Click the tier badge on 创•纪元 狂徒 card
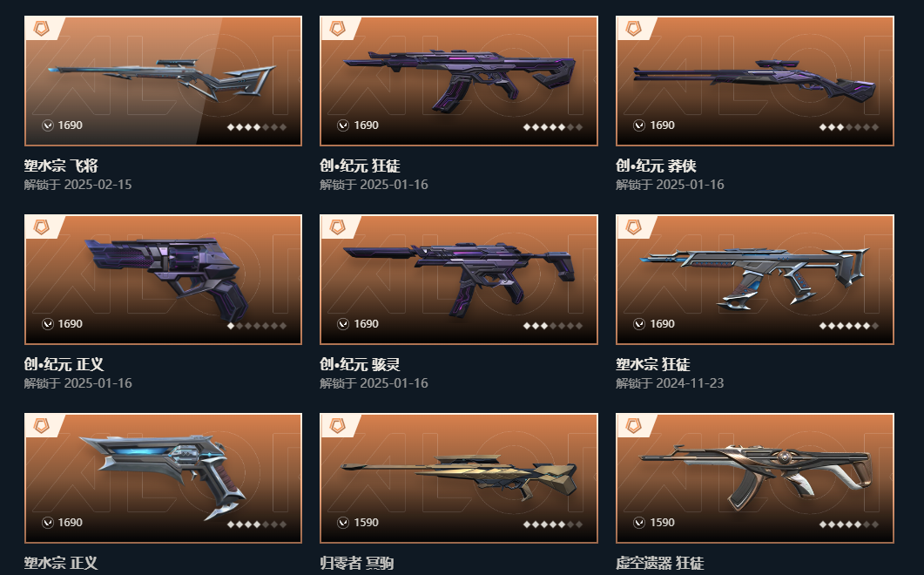The height and width of the screenshot is (575, 924). click(337, 28)
